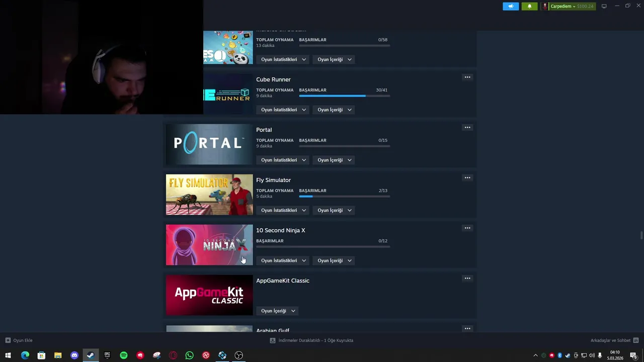Open the Cube Runner game title
644x362 pixels.
click(273, 79)
